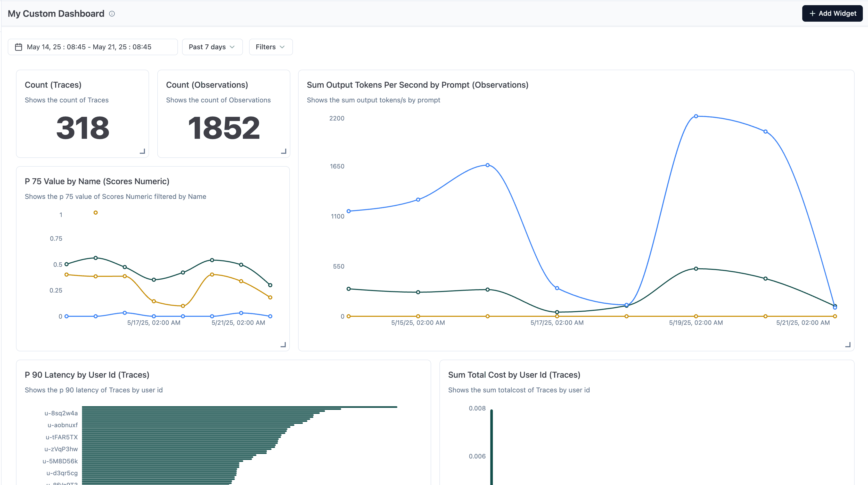Click the Sum Total Cost by User Id title
Image resolution: width=868 pixels, height=485 pixels.
(x=514, y=374)
